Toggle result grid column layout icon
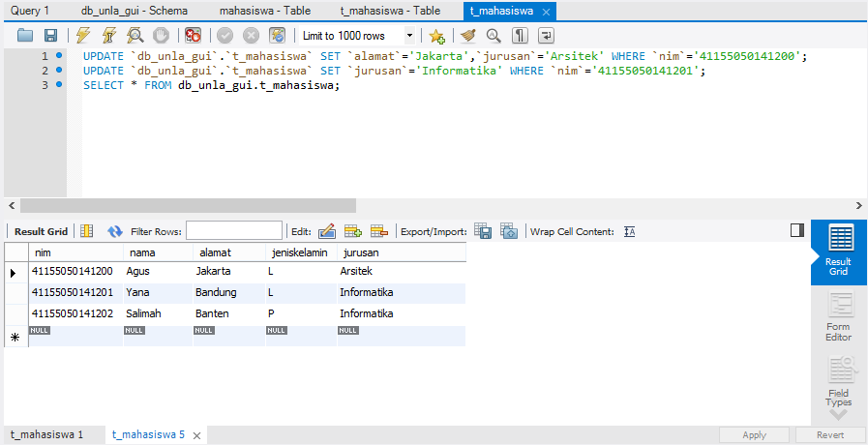Screen dimensions: 868x445 point(86,231)
